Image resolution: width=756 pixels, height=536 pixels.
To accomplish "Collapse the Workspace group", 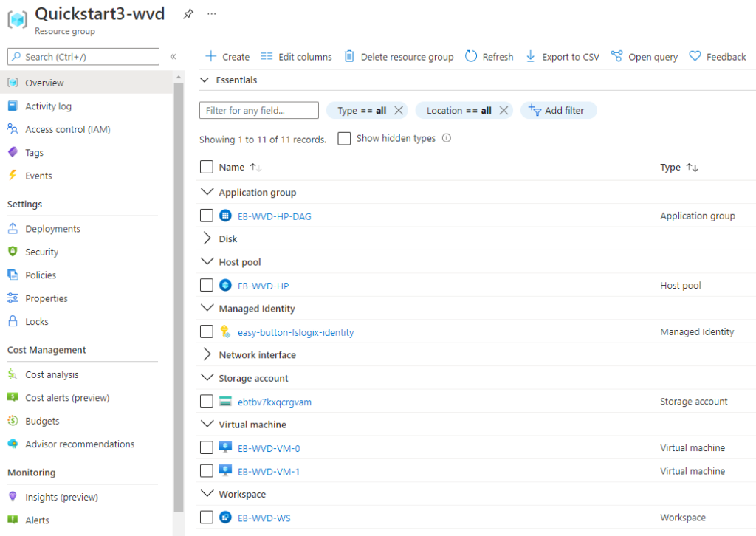I will [207, 494].
